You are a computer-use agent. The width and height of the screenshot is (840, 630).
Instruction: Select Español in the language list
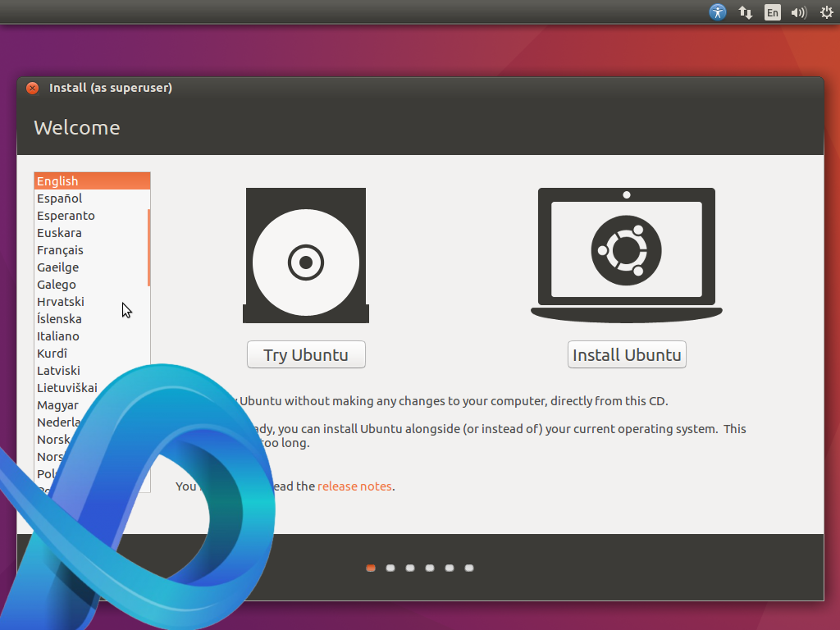pos(92,199)
